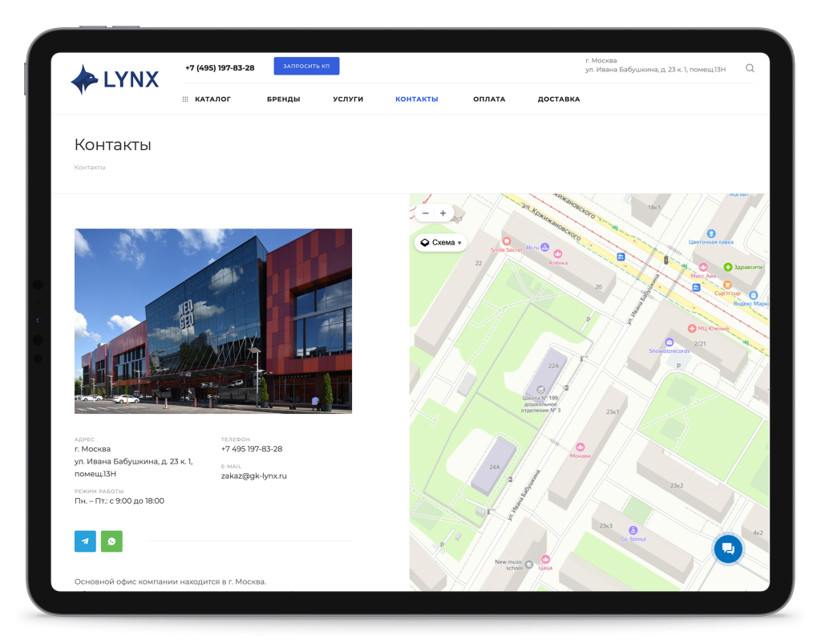
Task: Select the Мисс Айя map marker
Action: pos(703,267)
